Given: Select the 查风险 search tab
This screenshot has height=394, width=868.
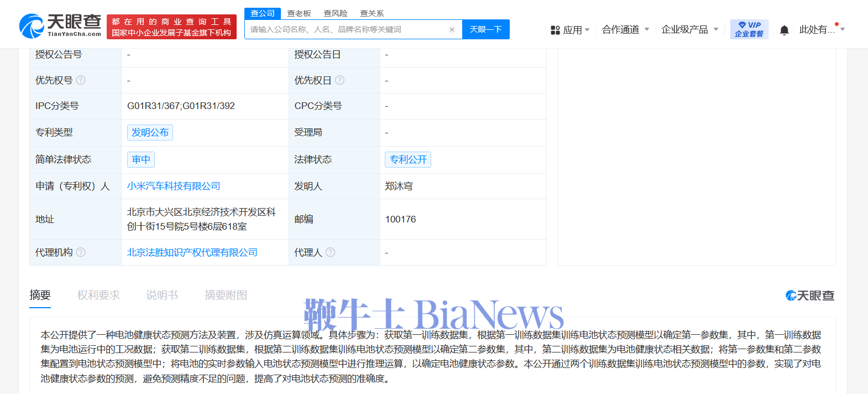Looking at the screenshot, I should (336, 13).
